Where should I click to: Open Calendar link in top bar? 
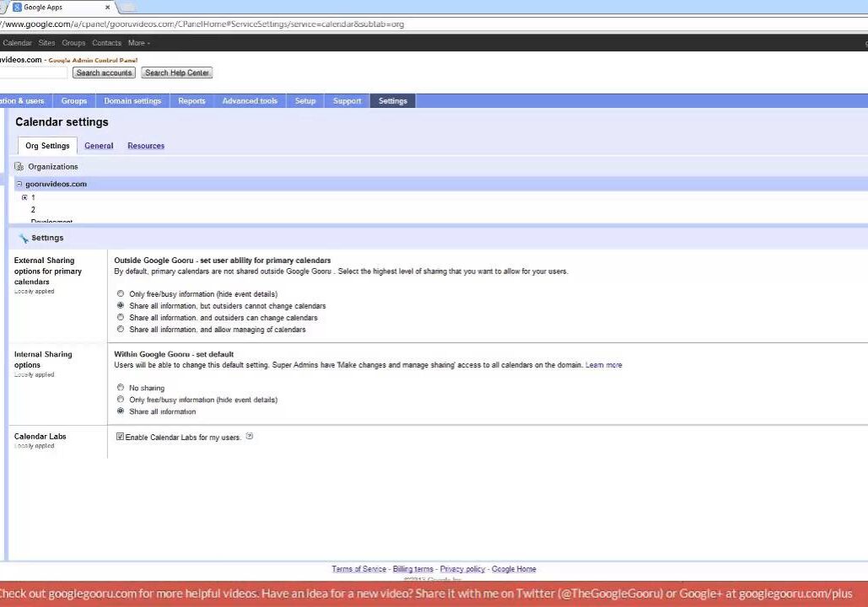point(17,43)
